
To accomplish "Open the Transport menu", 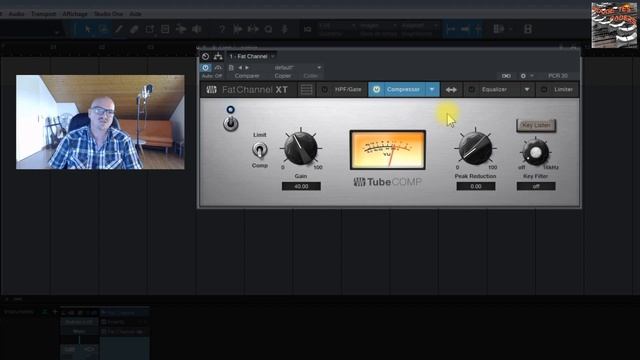I will (43, 14).
